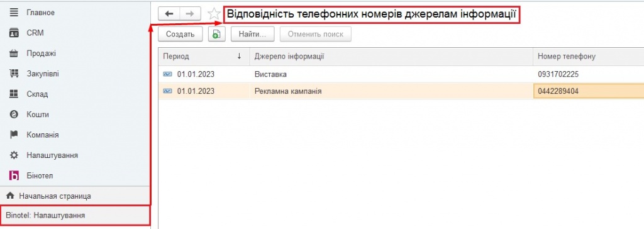Click the record icon of Виставка row
Viewport: 644px width, 229px height.
167,74
